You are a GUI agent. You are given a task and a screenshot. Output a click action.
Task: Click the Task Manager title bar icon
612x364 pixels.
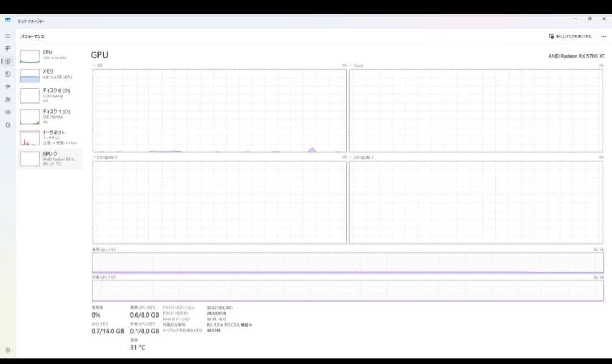[x=8, y=20]
